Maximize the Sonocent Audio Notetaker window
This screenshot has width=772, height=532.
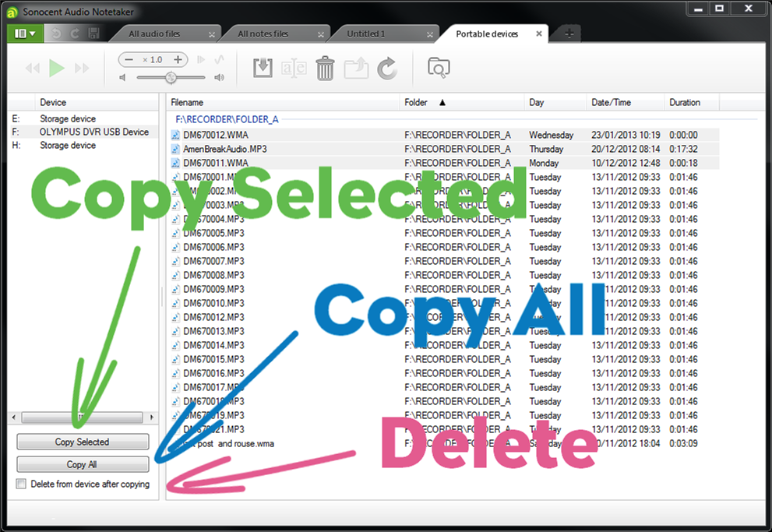(x=719, y=9)
